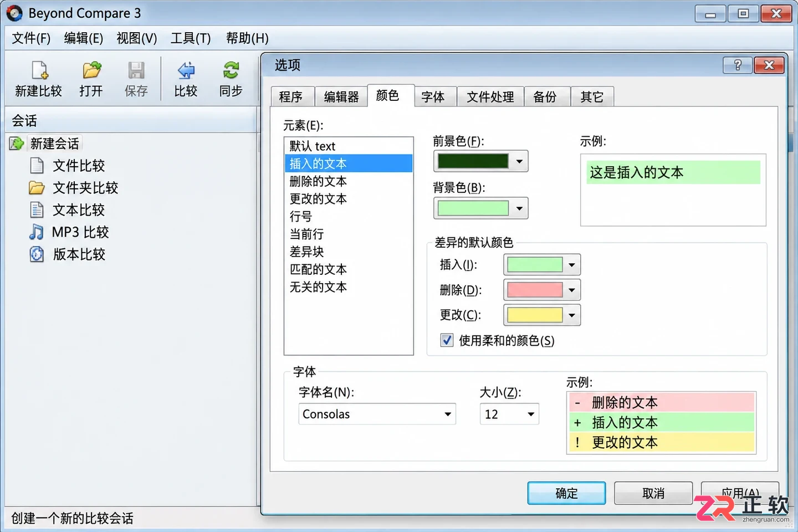Expand the 字体名 Consolas dropdown
The height and width of the screenshot is (532, 798).
point(448,414)
